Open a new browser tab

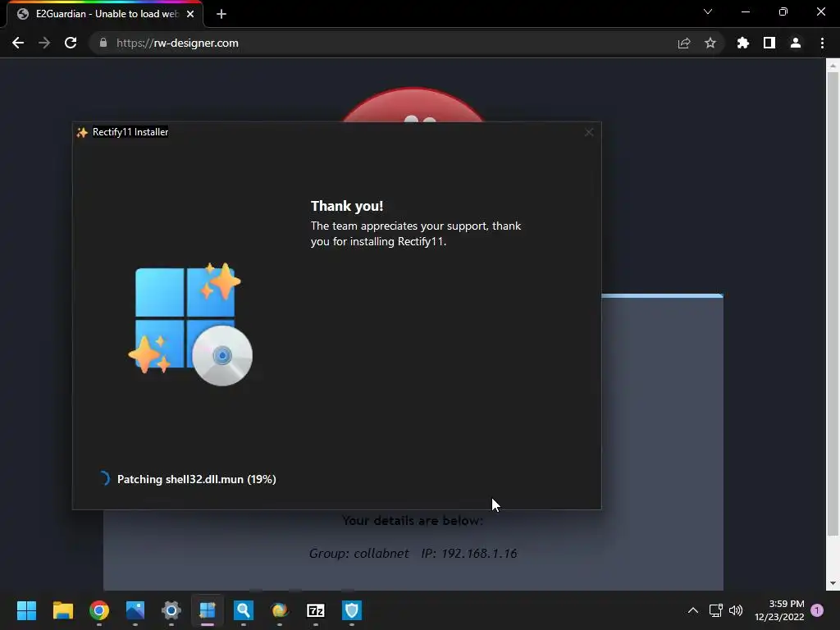[x=221, y=14]
